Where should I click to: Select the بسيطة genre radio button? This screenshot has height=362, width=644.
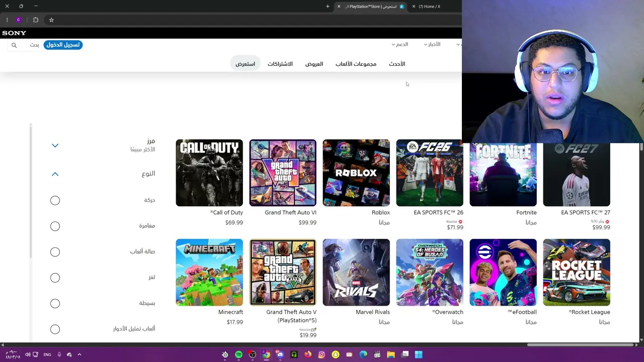click(55, 303)
